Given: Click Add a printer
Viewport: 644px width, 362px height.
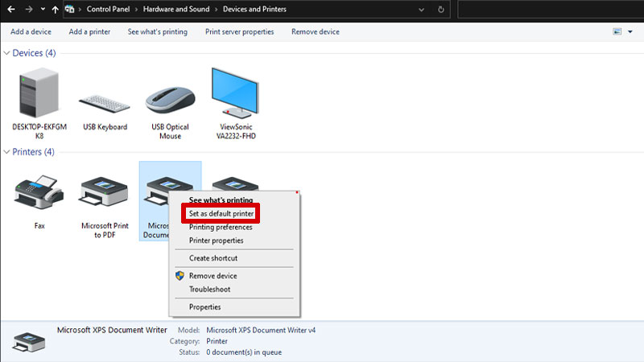Looking at the screenshot, I should 89,31.
